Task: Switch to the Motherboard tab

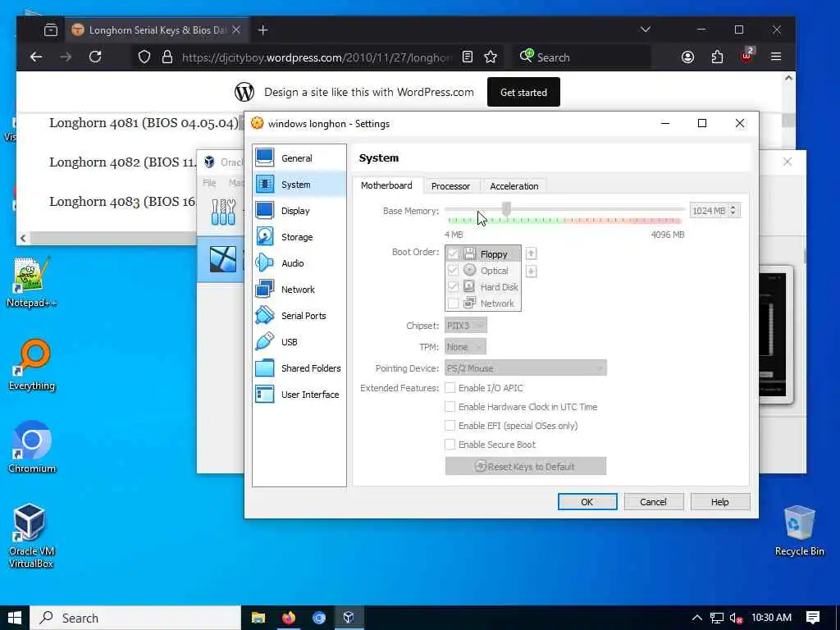Action: (x=386, y=185)
